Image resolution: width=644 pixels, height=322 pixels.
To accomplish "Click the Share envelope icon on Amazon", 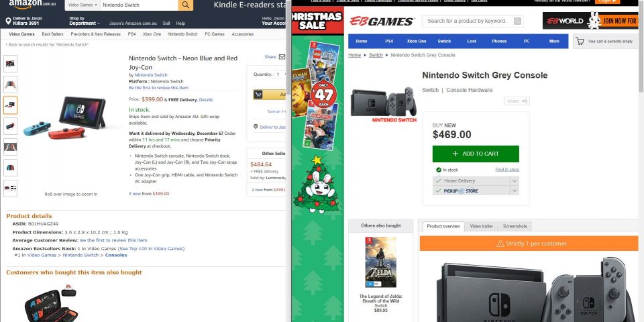I will pyautogui.click(x=282, y=57).
